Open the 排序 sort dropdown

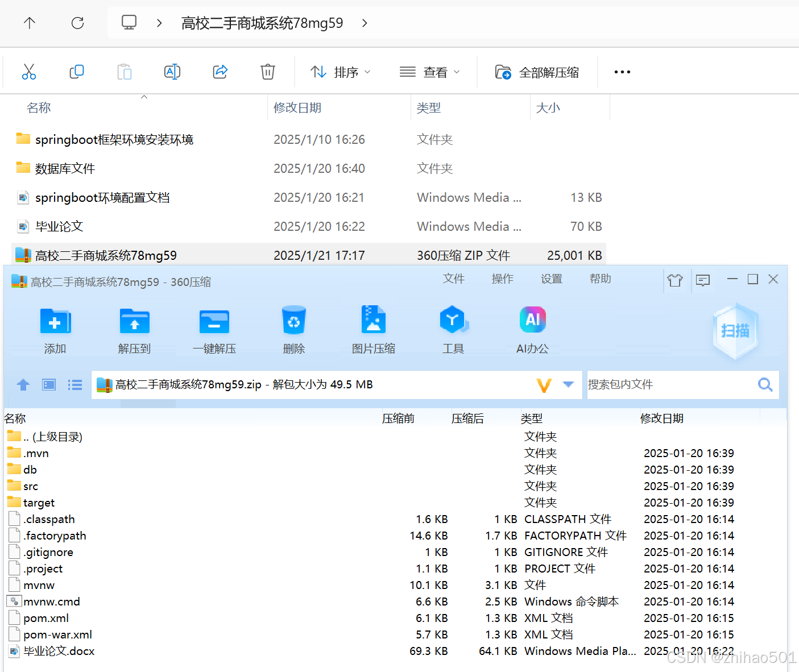340,72
